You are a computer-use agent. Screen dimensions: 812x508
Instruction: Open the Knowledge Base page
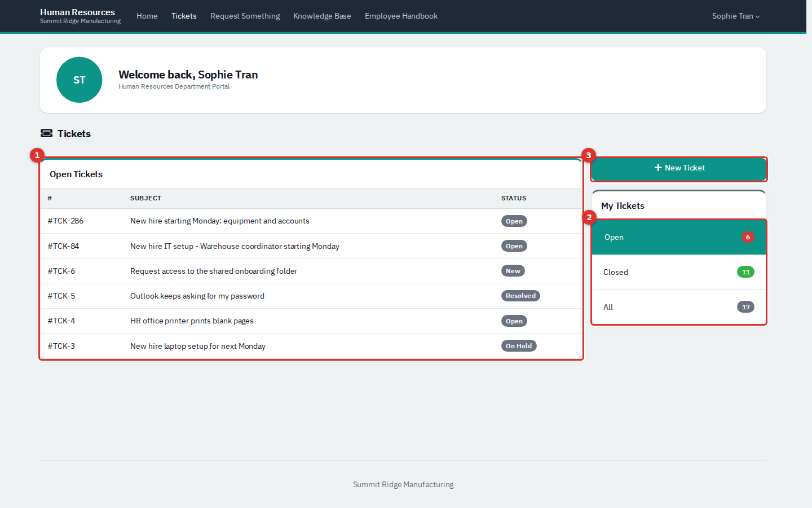(322, 16)
